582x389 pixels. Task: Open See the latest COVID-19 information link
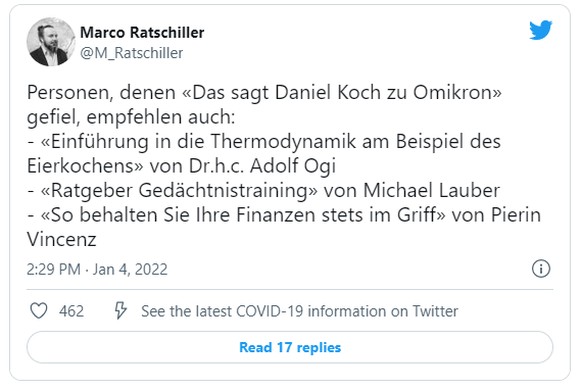[x=300, y=311]
